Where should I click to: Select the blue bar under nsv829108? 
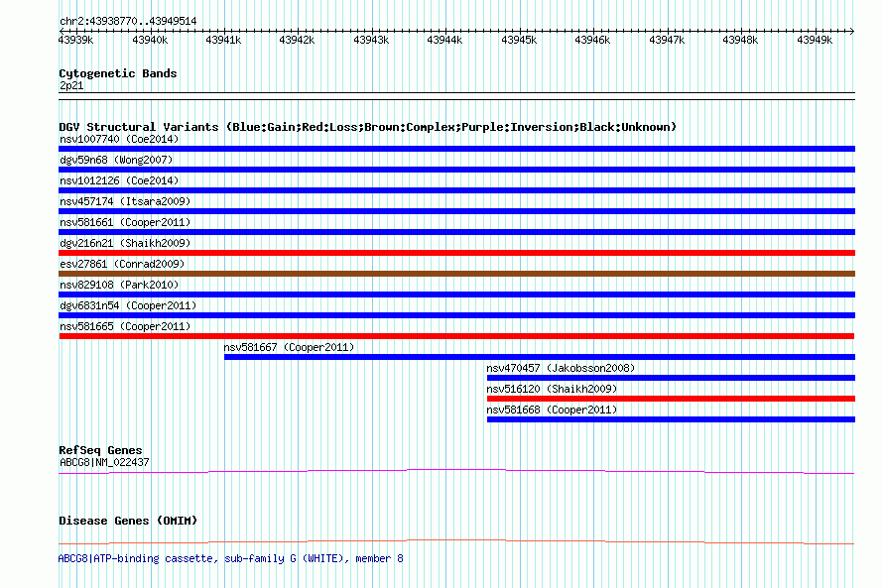tap(456, 294)
